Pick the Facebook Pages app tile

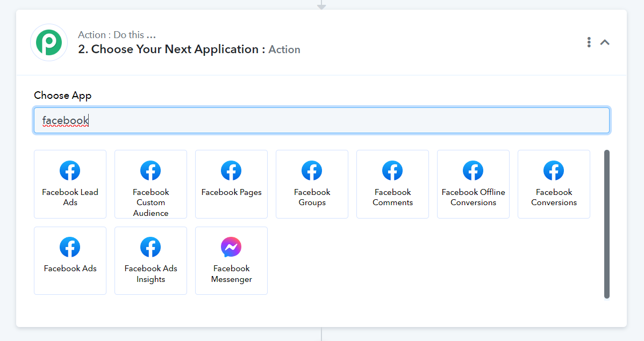point(231,184)
